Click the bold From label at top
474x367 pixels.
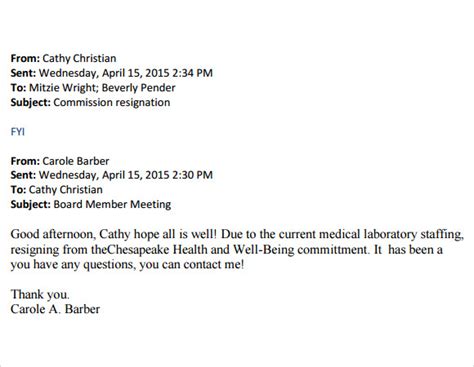point(25,58)
